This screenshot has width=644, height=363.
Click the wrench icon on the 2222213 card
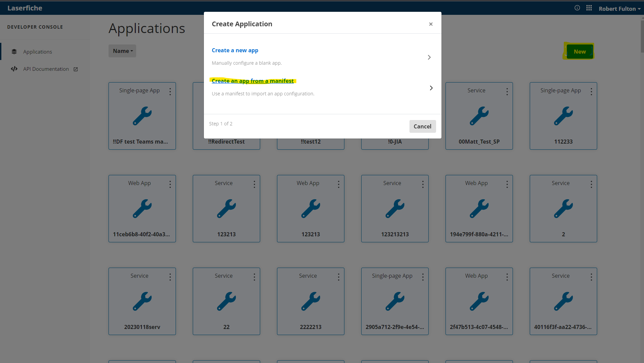(x=310, y=301)
